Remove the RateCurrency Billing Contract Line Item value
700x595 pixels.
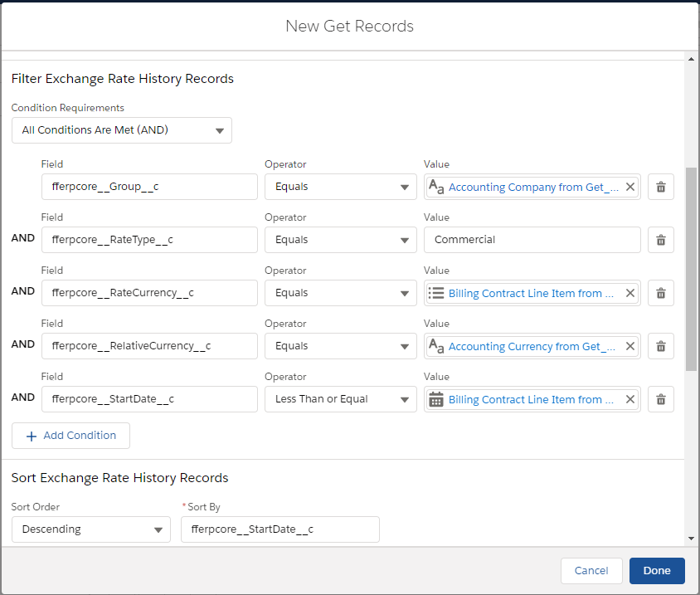click(x=630, y=293)
